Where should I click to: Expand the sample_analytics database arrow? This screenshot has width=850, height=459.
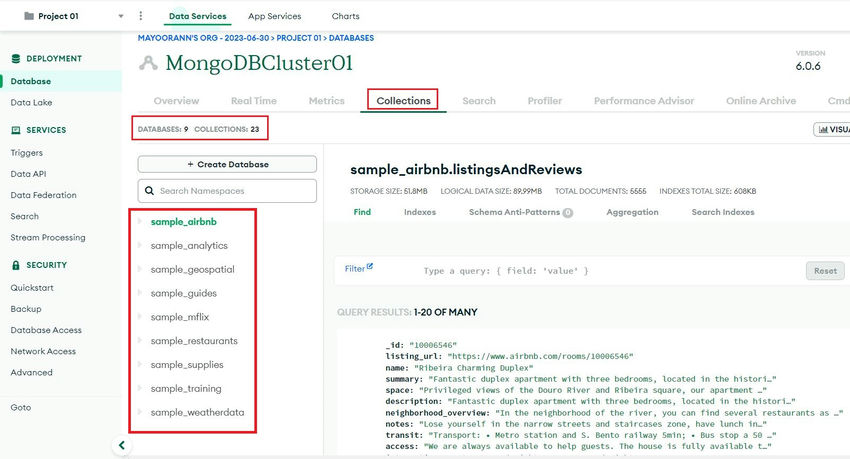click(140, 245)
